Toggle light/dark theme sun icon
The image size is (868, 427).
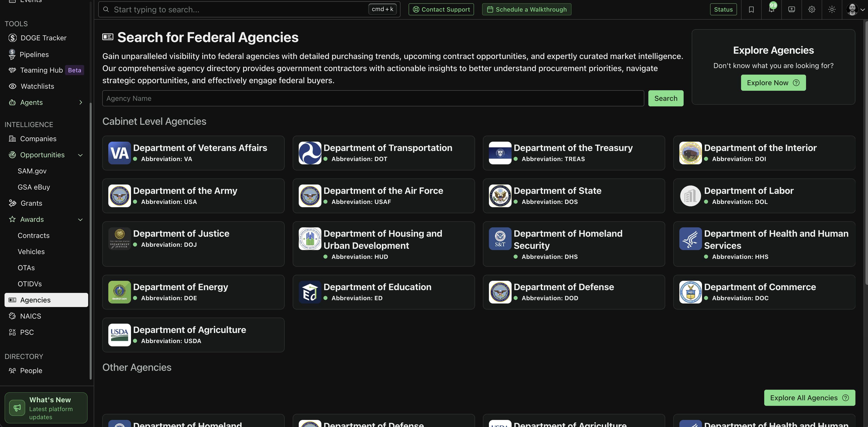tap(832, 9)
